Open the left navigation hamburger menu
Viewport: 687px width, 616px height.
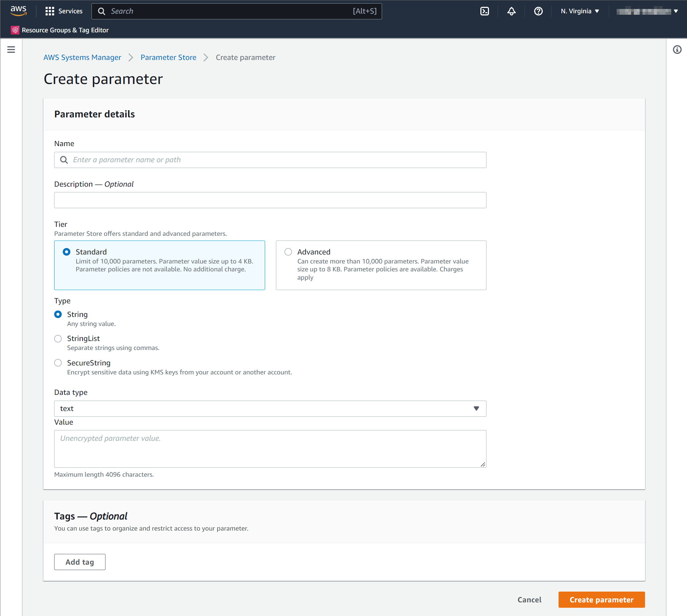11,50
